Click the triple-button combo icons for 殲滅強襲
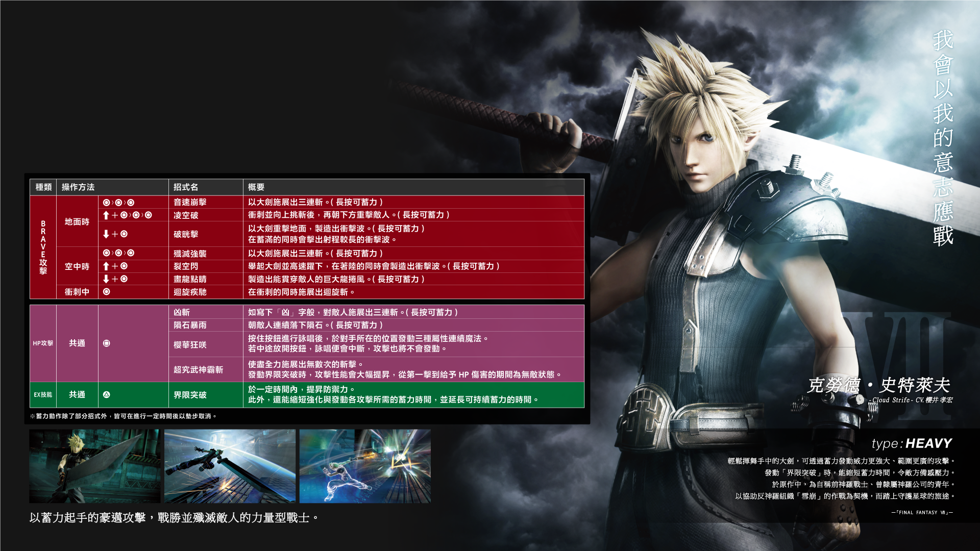Image resolution: width=980 pixels, height=551 pixels. [x=118, y=253]
